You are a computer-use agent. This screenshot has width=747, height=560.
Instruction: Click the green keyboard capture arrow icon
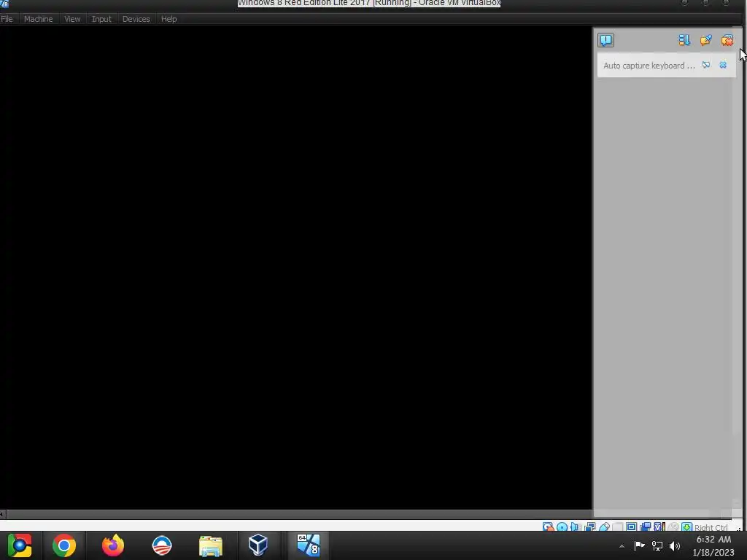[686, 527]
